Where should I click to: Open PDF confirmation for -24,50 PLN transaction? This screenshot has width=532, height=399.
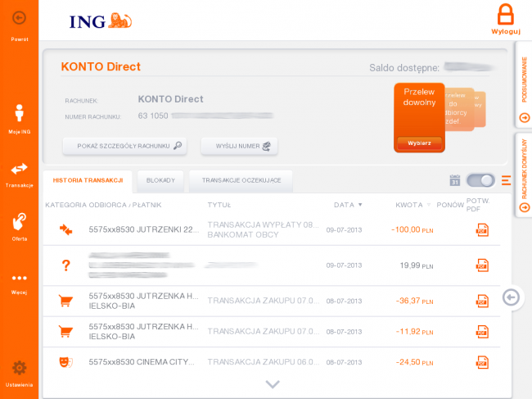point(482,362)
